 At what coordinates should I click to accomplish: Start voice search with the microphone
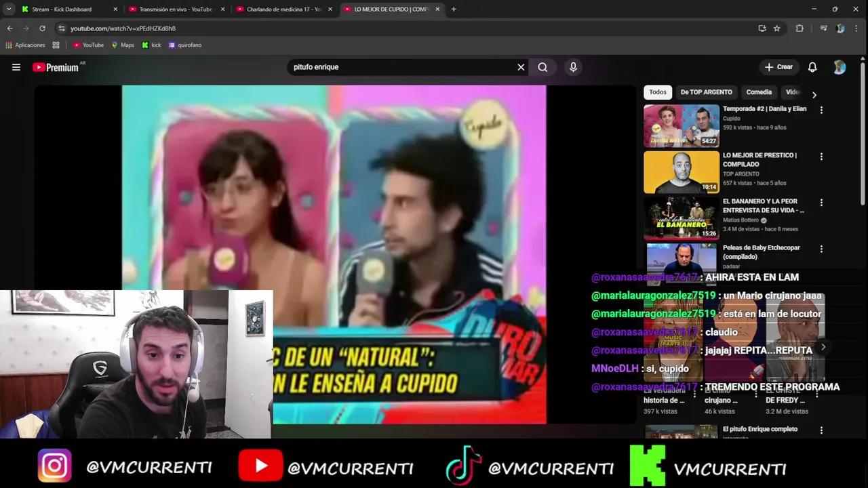point(573,67)
